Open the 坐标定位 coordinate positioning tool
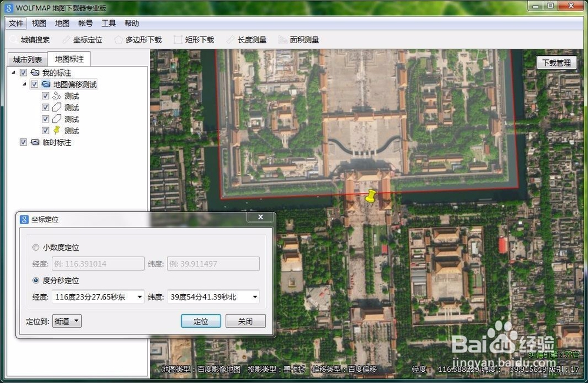588x383 pixels. point(88,39)
